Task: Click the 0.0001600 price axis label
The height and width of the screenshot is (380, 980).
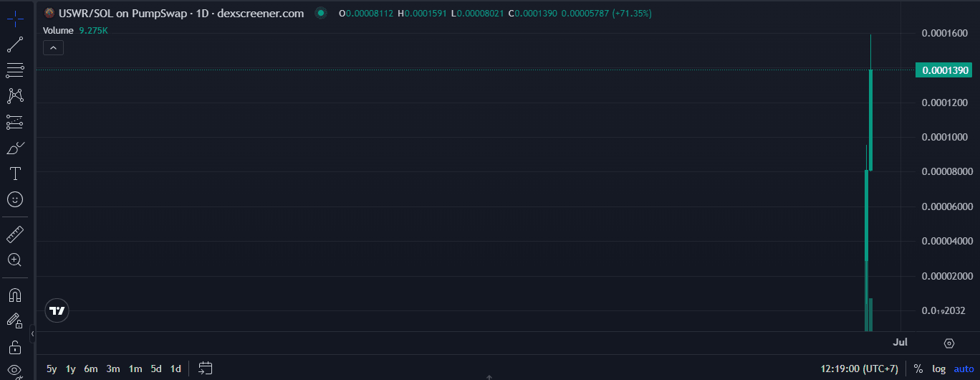Action: pos(944,33)
